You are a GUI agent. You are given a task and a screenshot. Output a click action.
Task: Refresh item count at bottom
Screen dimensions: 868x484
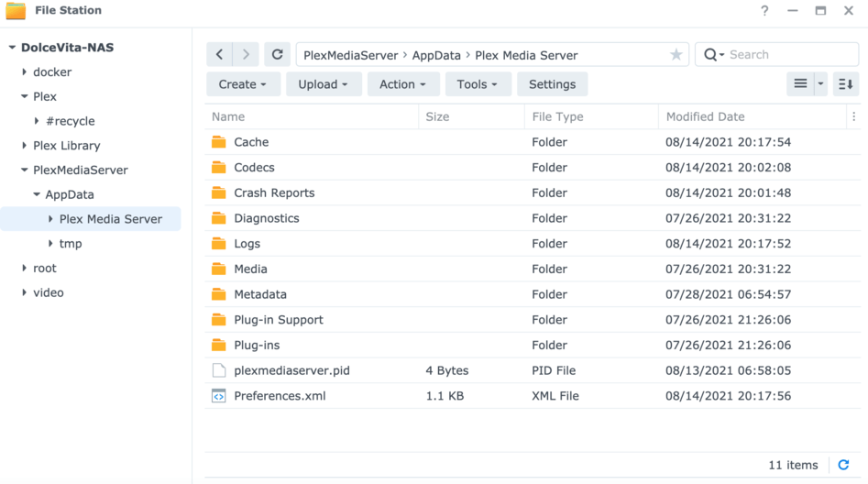click(843, 465)
